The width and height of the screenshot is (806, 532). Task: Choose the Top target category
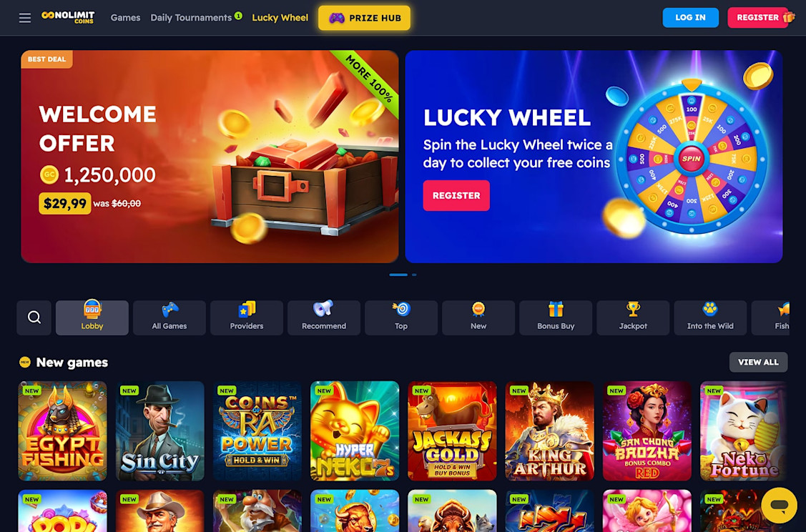click(401, 317)
